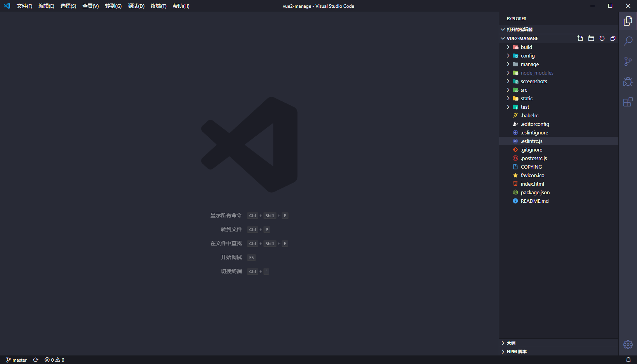Select the package.json file

click(x=535, y=192)
